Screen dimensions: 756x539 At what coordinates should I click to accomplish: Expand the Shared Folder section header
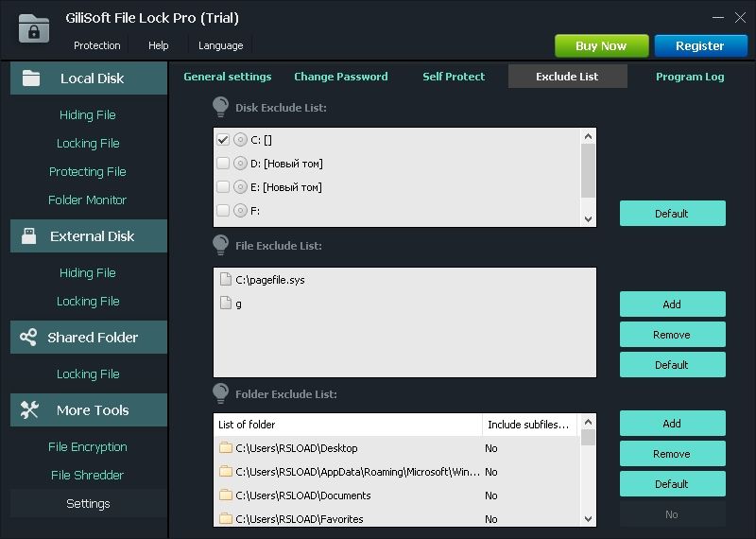click(89, 338)
